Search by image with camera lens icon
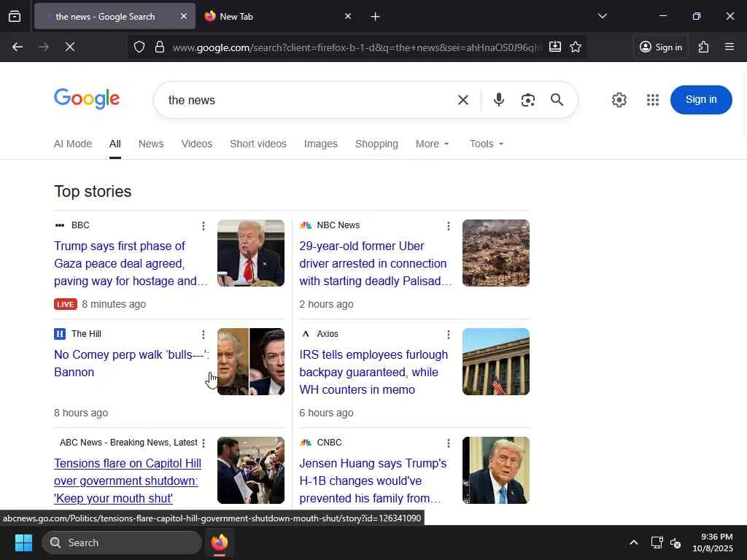747x560 pixels. (528, 100)
